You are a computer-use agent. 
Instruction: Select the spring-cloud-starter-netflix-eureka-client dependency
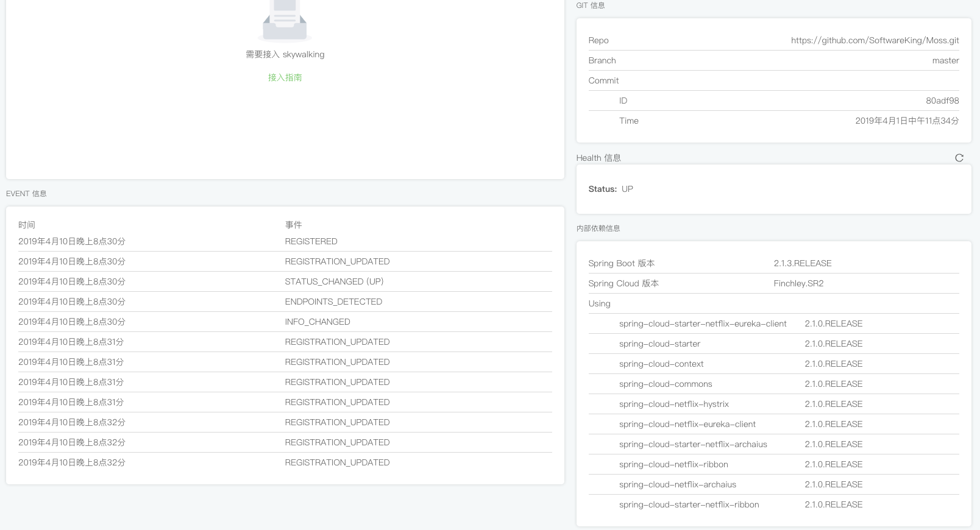pos(703,323)
